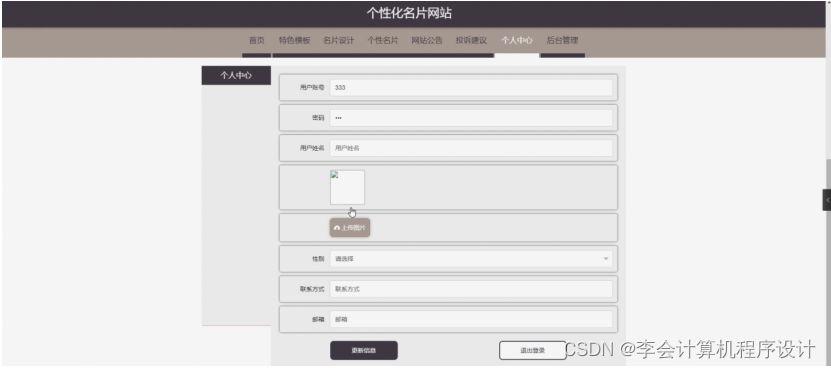Image resolution: width=831 pixels, height=368 pixels.
Task: Go to 投诉建议 page
Action: point(471,41)
